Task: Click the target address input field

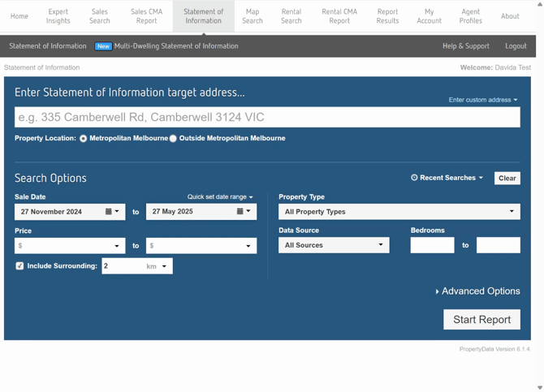Action: [267, 118]
